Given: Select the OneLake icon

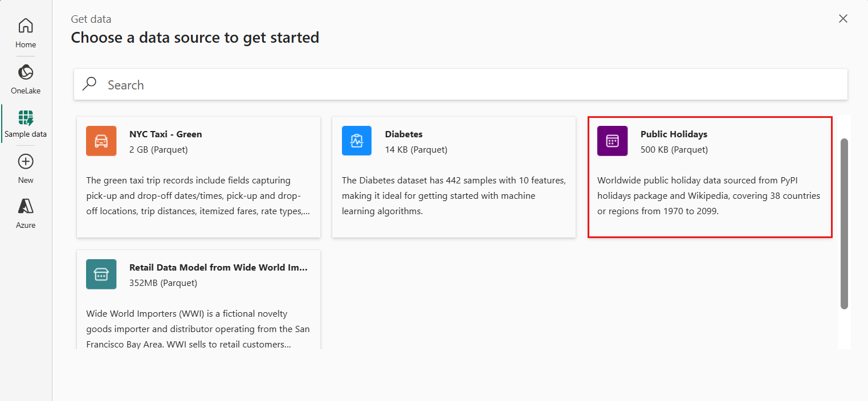Looking at the screenshot, I should [x=26, y=72].
